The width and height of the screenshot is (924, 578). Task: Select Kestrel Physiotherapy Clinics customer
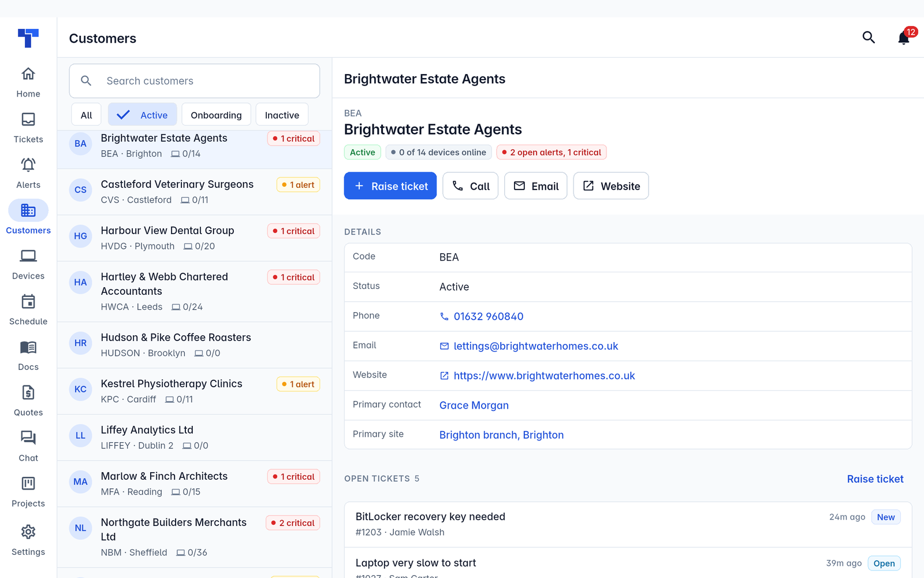195,392
